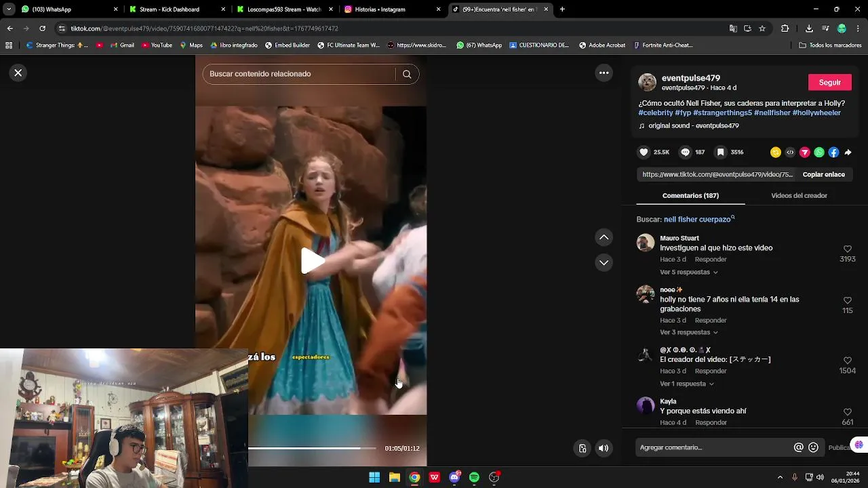Click the embed code icon
Screen dimensions: 868x488
click(790, 152)
